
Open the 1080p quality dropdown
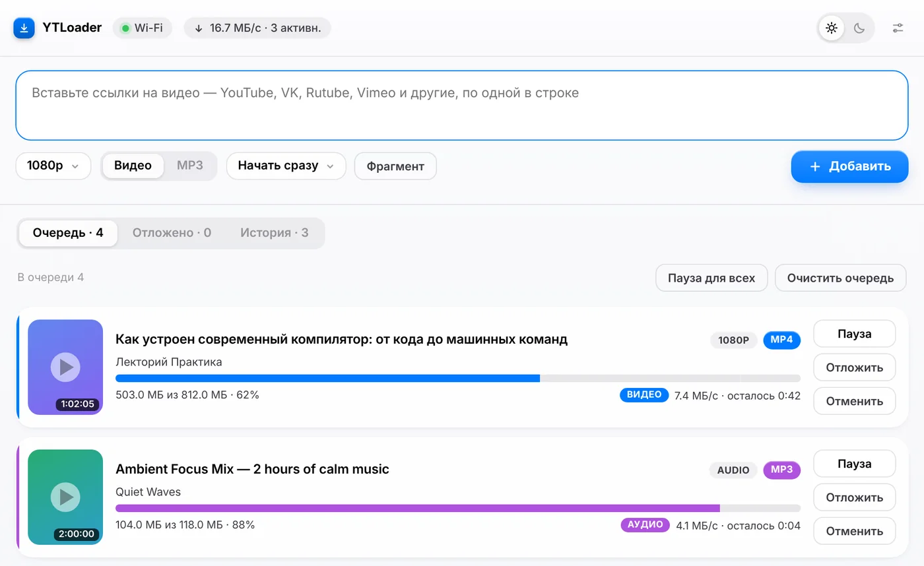click(53, 166)
